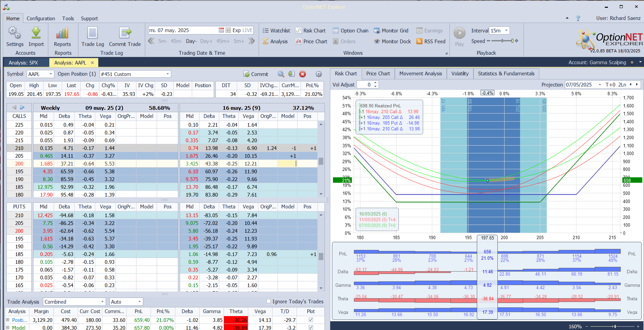Open the Settings gear in Accounts group

tap(15, 33)
